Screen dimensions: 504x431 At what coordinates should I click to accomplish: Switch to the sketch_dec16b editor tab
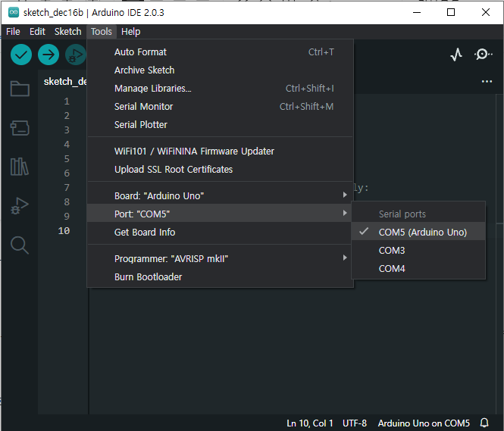coord(65,82)
